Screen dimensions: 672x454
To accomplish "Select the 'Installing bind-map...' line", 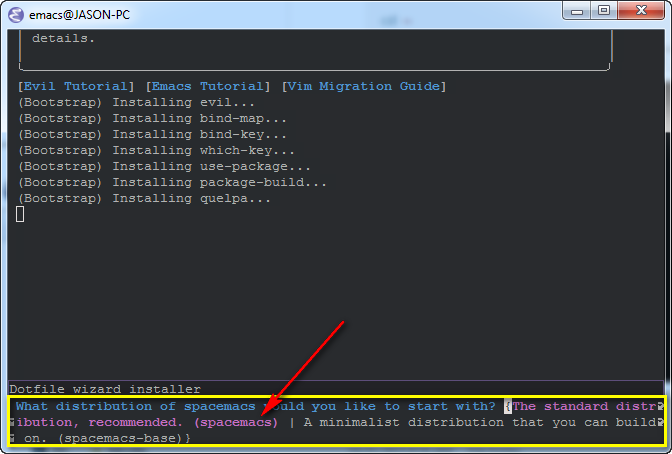I will coord(152,118).
